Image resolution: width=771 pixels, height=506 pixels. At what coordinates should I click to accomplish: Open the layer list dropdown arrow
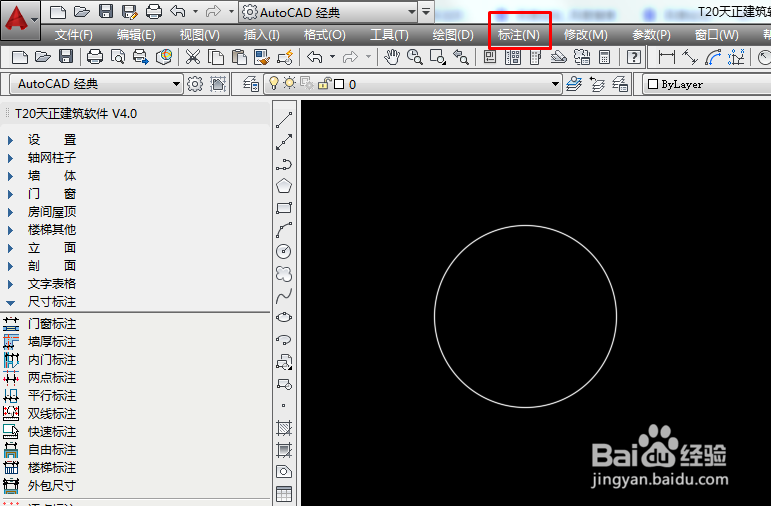(x=555, y=84)
